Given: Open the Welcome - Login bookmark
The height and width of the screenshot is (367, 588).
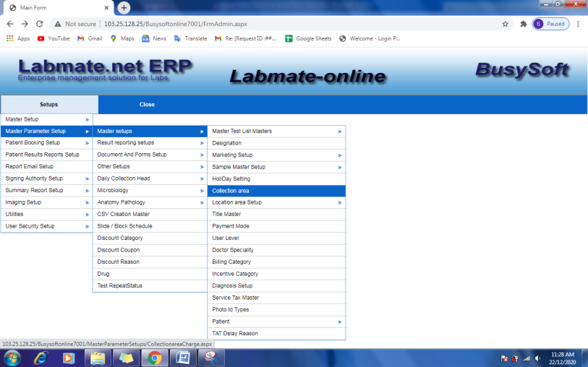Looking at the screenshot, I should (x=370, y=38).
